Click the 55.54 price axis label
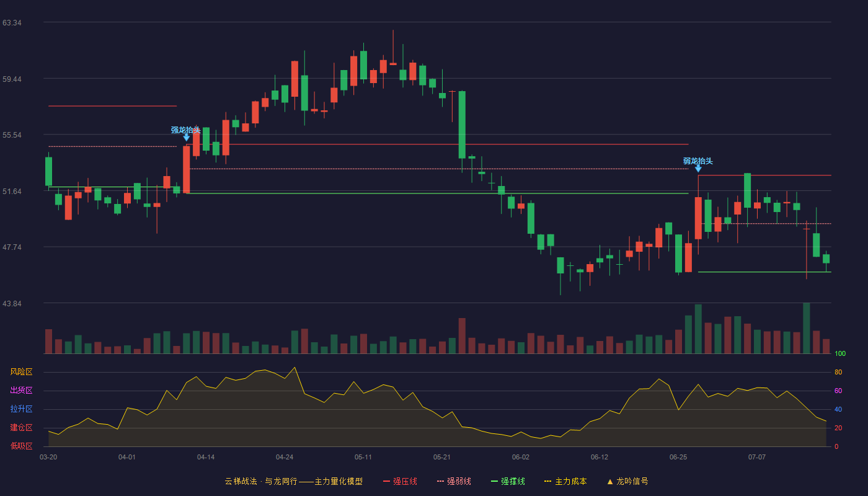This screenshot has height=496, width=868. click(x=12, y=135)
